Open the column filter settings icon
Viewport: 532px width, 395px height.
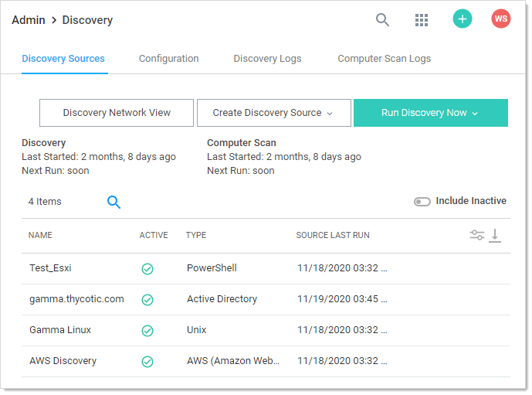[x=477, y=235]
